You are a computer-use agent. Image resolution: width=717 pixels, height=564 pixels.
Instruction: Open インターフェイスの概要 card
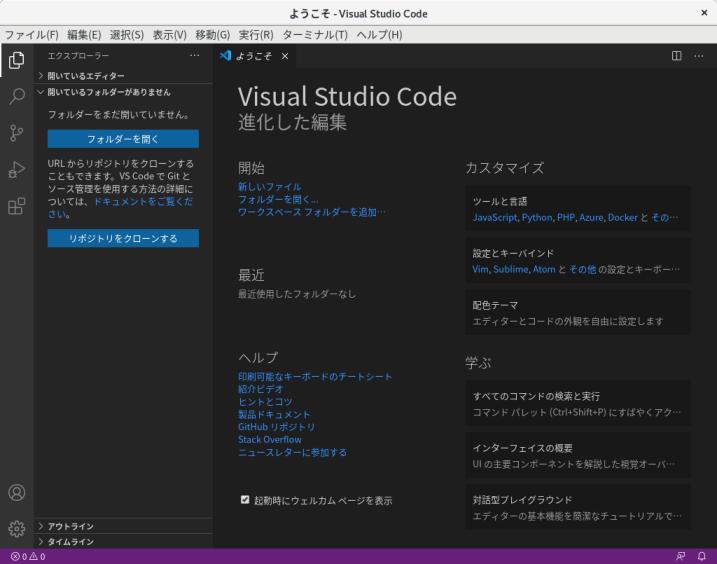point(578,456)
